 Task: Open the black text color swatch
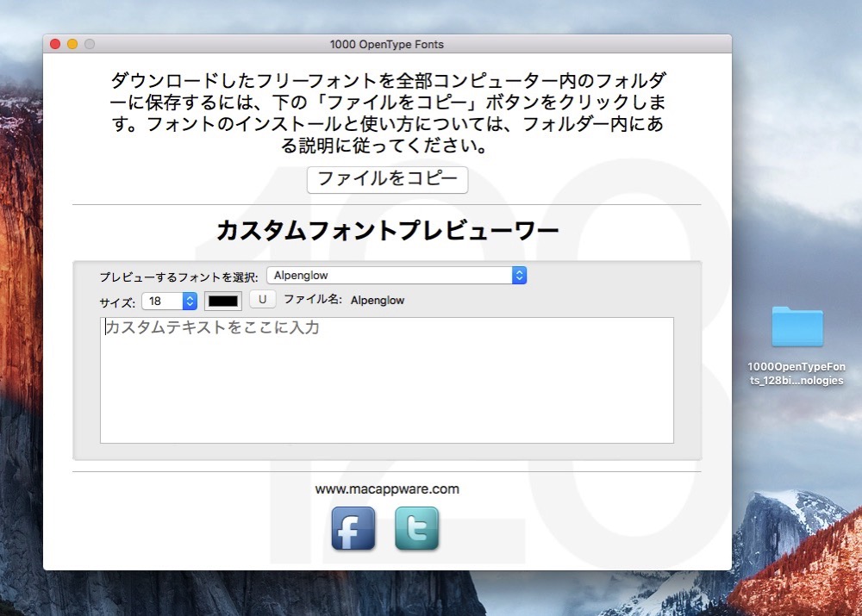pos(223,302)
